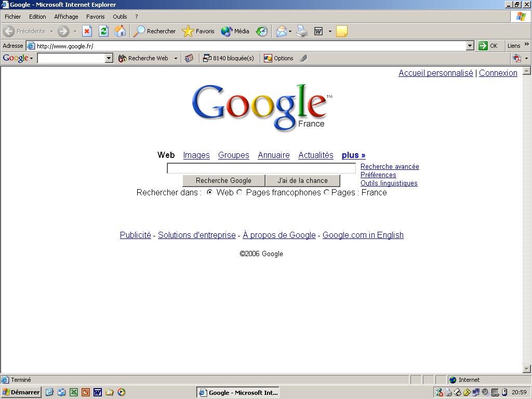532x399 pixels.
Task: Open the Forward button dropdown arrow
Action: click(x=75, y=31)
